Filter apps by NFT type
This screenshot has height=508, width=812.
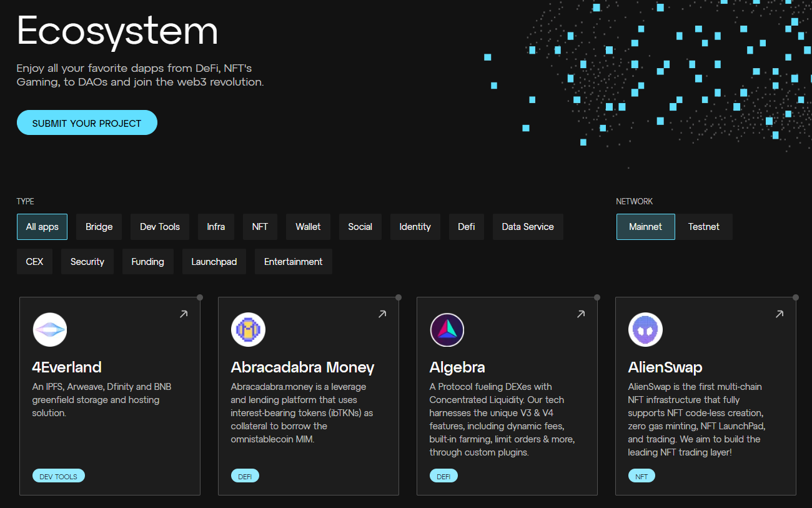tap(260, 227)
